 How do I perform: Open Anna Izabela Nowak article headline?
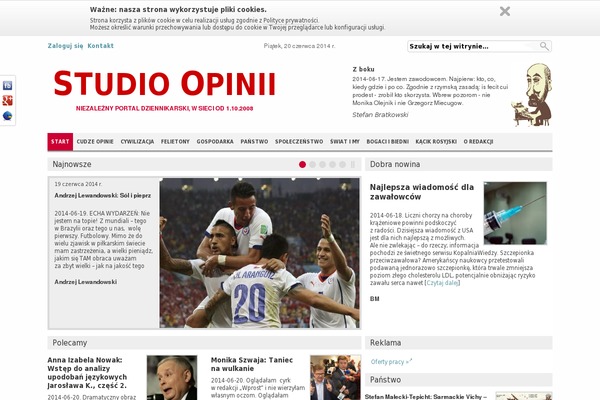pos(87,373)
